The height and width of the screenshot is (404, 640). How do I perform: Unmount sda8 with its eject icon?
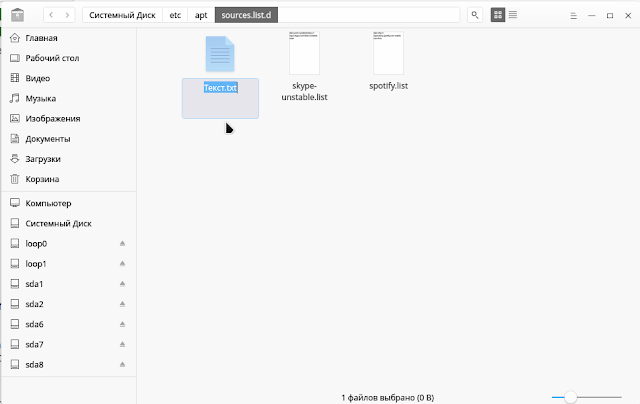click(122, 364)
